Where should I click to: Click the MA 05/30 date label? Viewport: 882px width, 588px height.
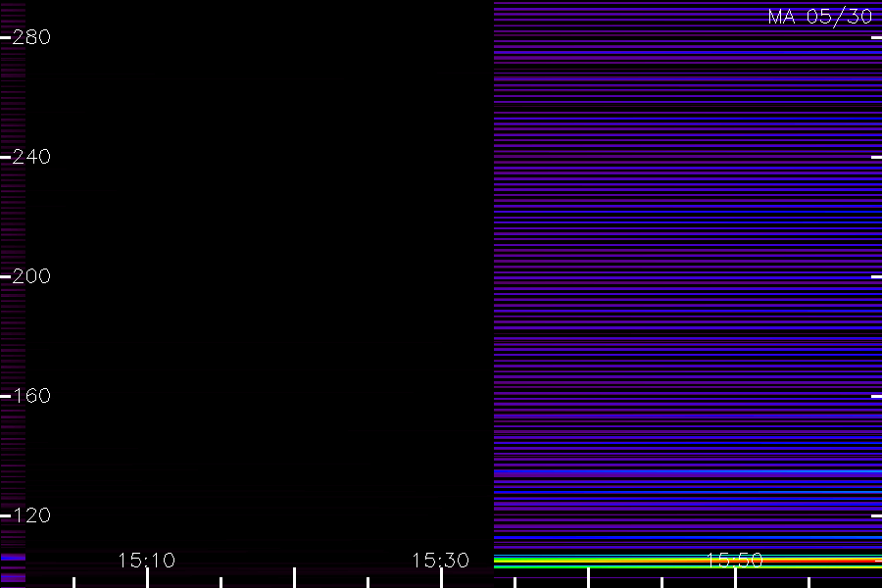pyautogui.click(x=820, y=17)
